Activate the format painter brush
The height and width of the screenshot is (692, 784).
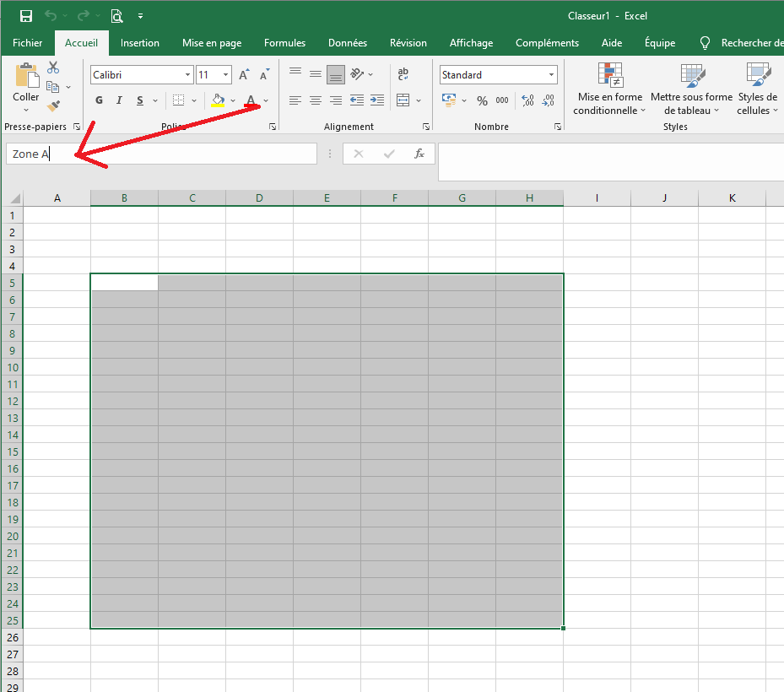(x=53, y=105)
